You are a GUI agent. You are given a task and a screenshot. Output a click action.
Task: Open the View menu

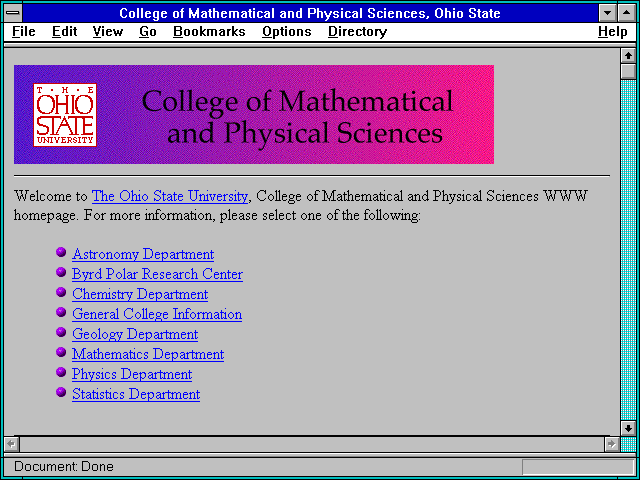(x=108, y=31)
